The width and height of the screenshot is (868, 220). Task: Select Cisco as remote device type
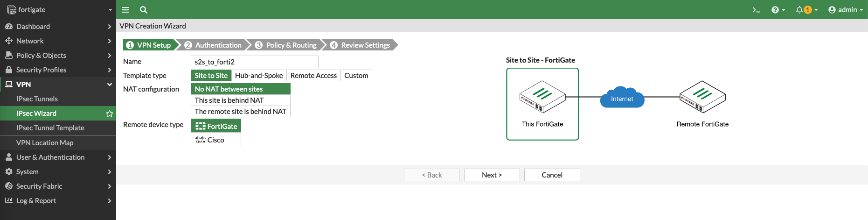coord(215,140)
